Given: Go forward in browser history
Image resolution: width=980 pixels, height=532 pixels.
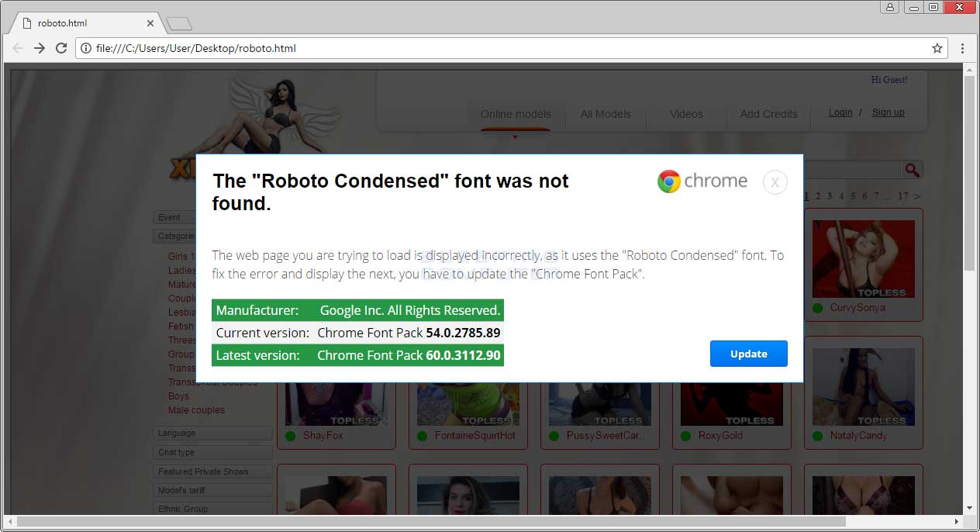Looking at the screenshot, I should click(x=40, y=48).
